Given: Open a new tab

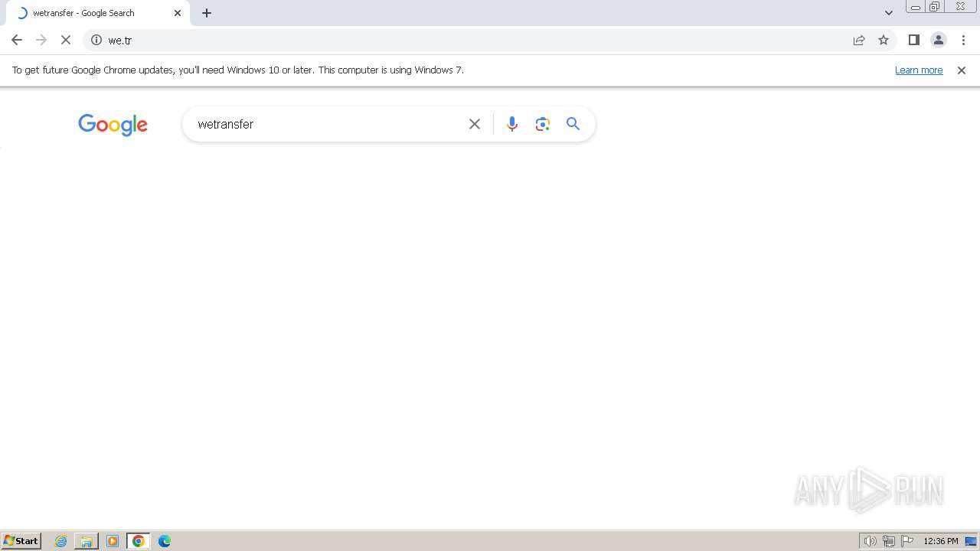Looking at the screenshot, I should [207, 13].
